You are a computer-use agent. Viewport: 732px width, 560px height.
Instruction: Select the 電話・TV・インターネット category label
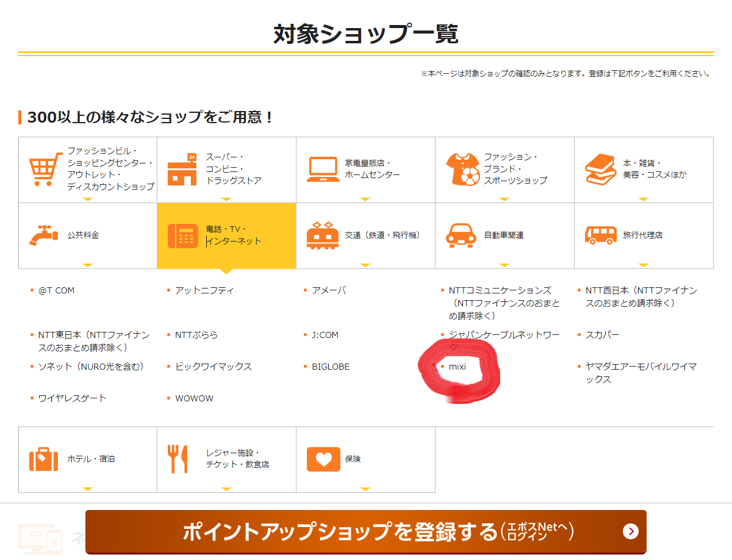[x=234, y=235]
